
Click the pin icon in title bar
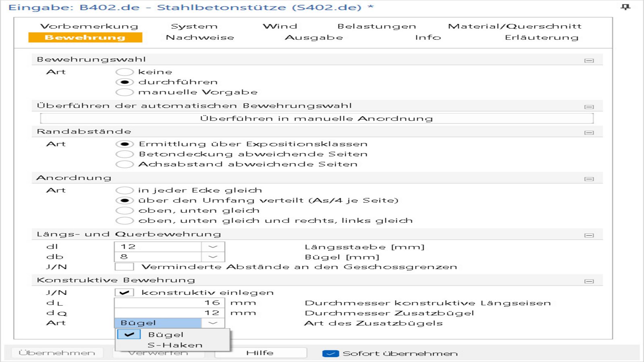pos(625,7)
